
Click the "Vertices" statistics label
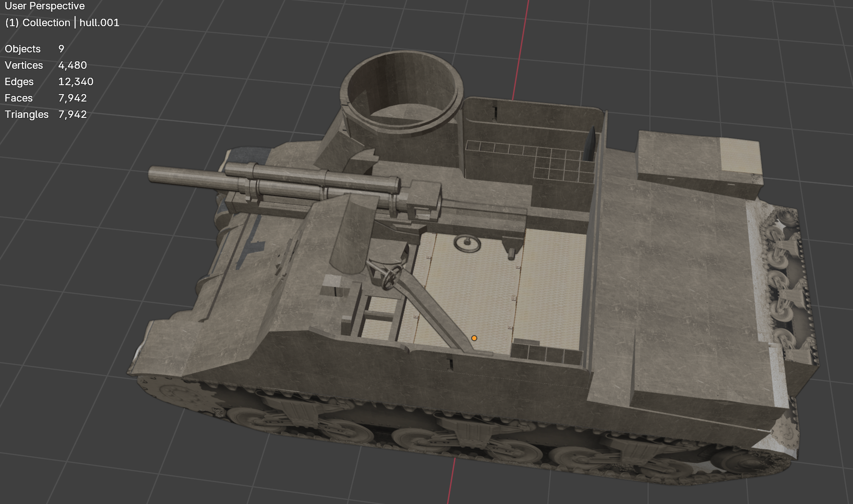pyautogui.click(x=24, y=65)
